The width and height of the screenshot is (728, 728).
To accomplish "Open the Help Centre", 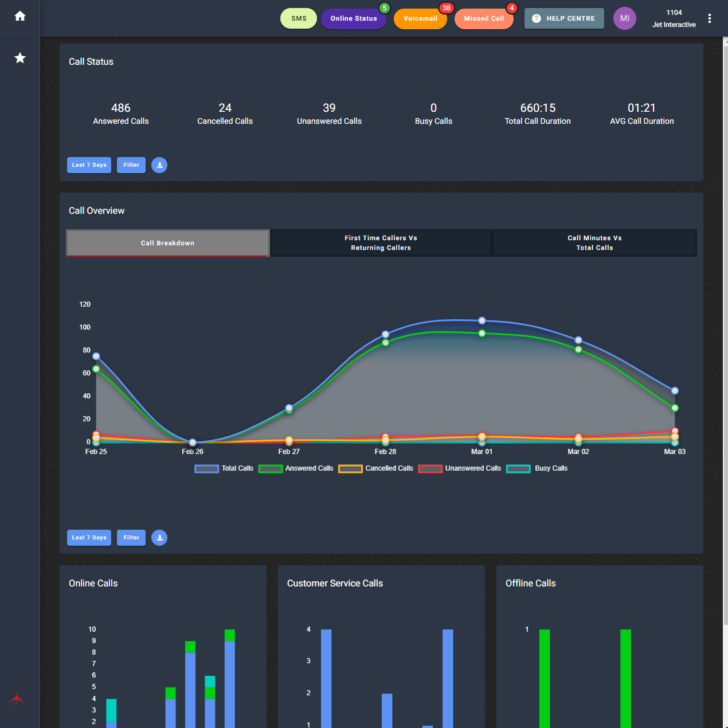I will [564, 18].
